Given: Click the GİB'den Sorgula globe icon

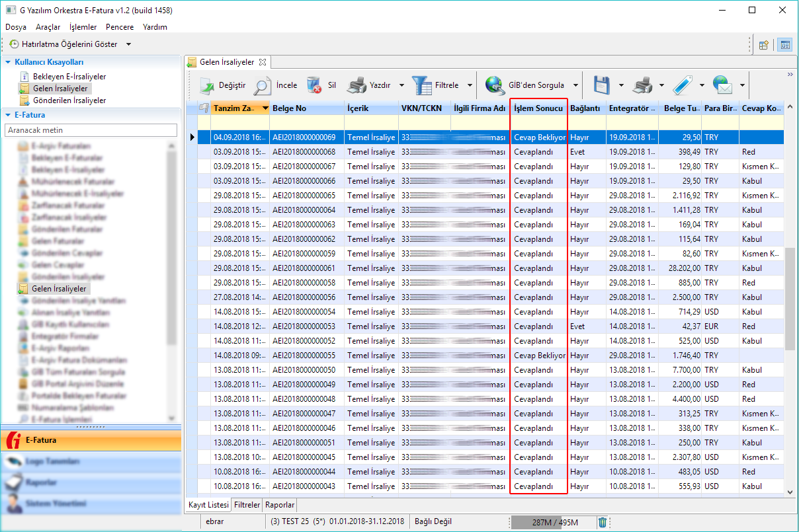Looking at the screenshot, I should (495, 85).
